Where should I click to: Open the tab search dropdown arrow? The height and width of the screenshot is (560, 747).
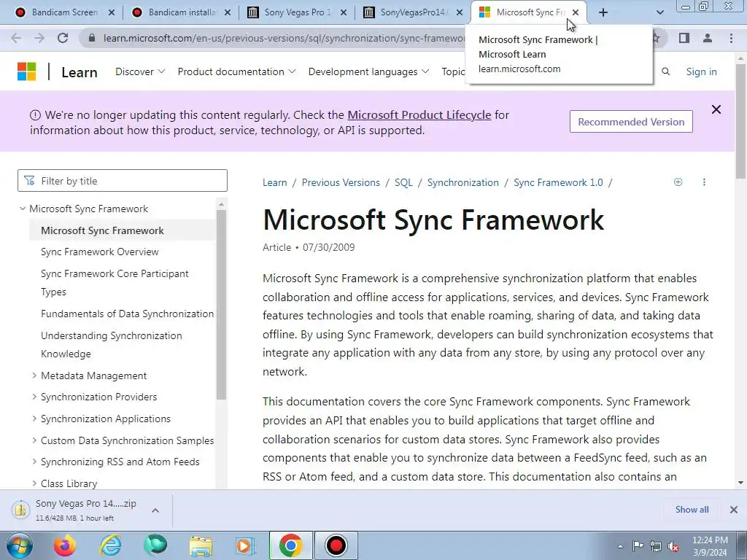point(659,12)
